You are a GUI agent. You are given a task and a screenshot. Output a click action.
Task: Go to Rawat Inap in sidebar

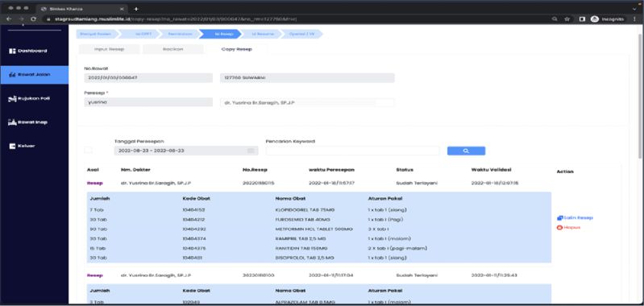(28, 122)
